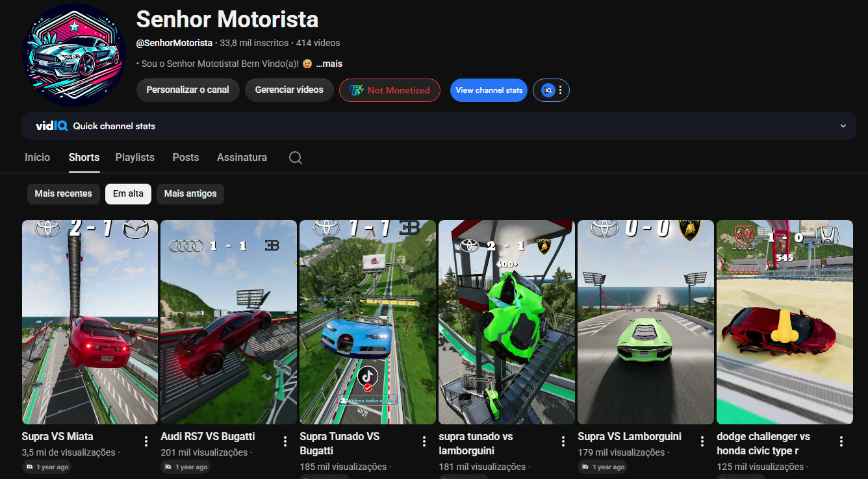868x479 pixels.
Task: Click the Senhor Motorista channel name heading
Action: tap(227, 19)
